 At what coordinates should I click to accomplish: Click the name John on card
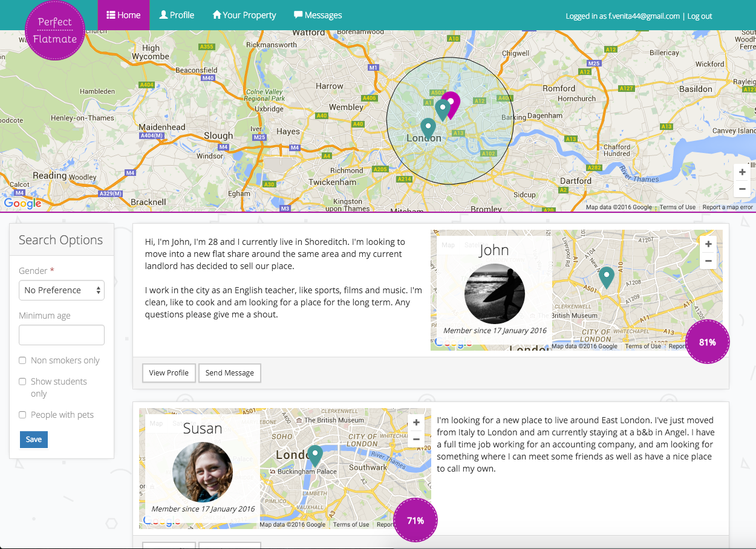(494, 250)
